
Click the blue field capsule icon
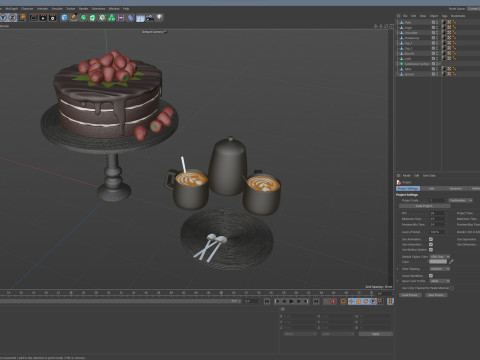(130, 17)
